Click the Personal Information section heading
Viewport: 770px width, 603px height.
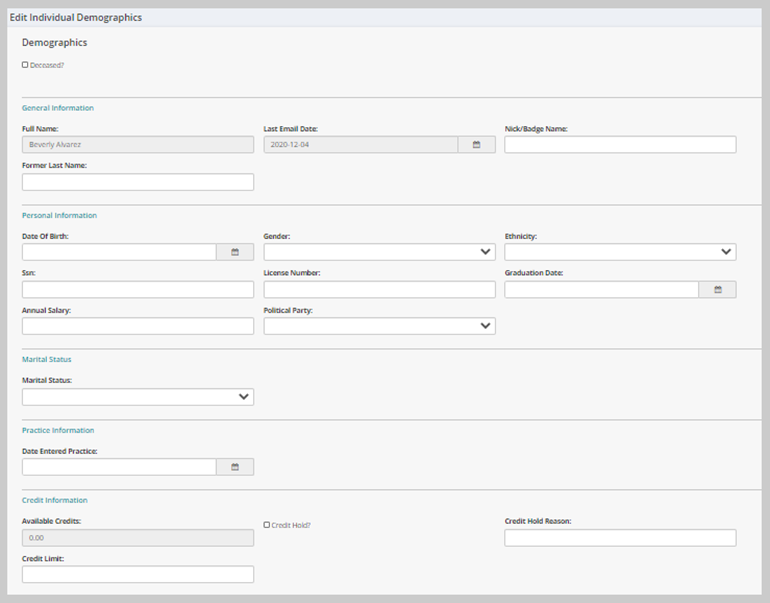pyautogui.click(x=59, y=216)
